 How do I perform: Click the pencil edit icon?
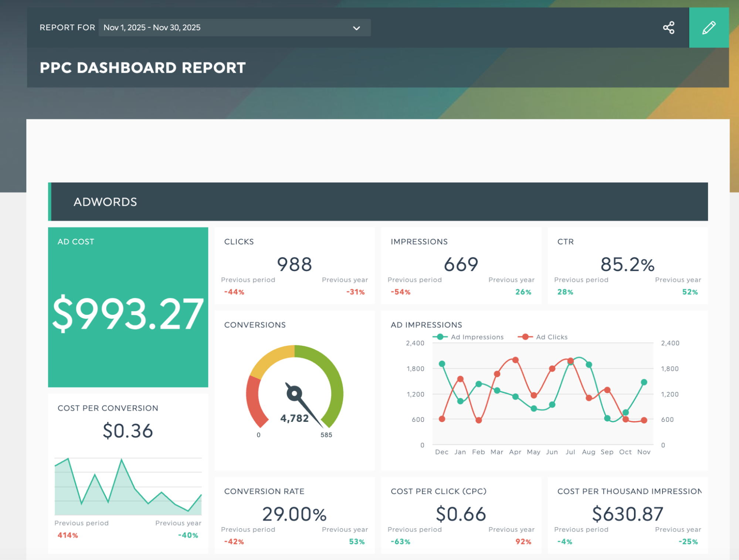(x=708, y=28)
